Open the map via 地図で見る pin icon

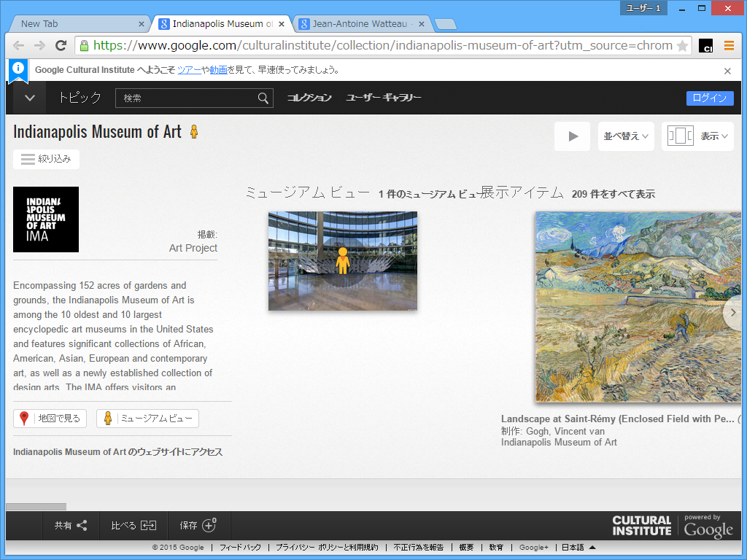(24, 418)
